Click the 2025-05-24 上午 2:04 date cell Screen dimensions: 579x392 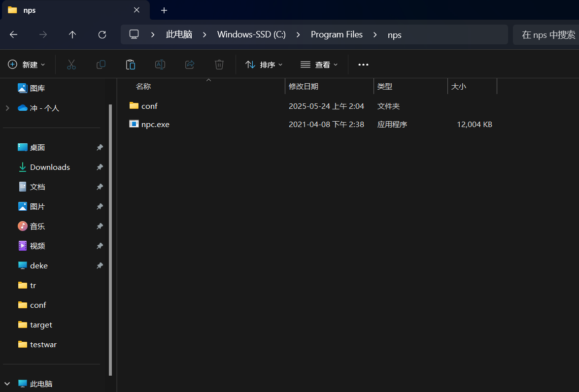[x=326, y=106]
